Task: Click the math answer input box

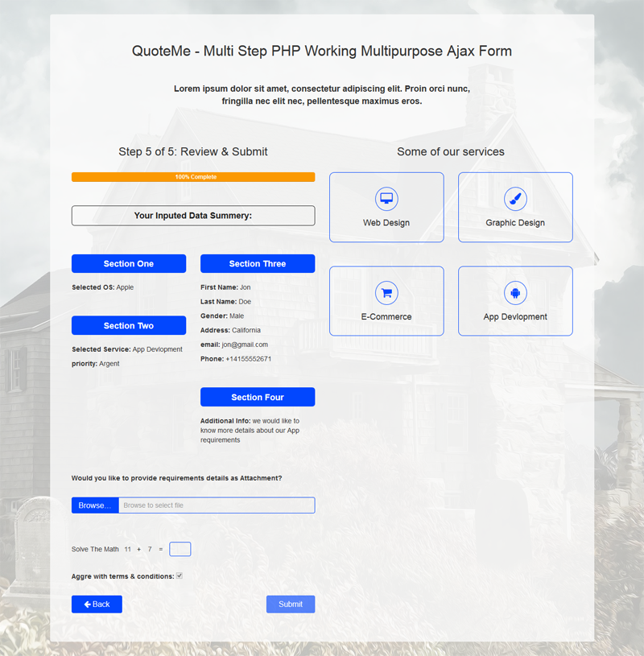Action: pos(180,549)
